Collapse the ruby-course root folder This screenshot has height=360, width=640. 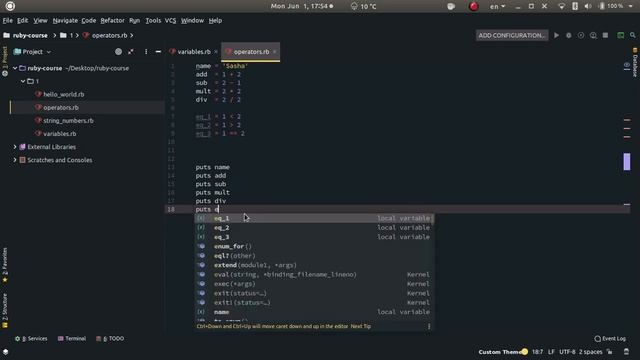[x=15, y=68]
